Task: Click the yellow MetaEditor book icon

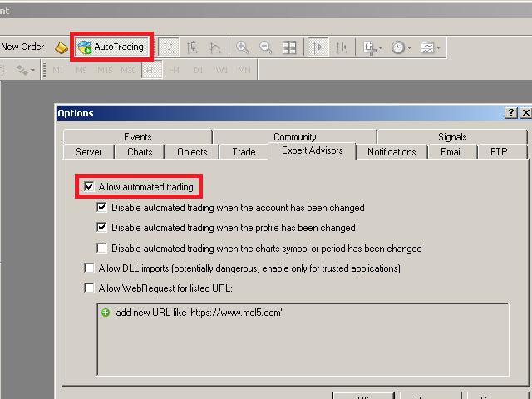Action: click(x=62, y=47)
